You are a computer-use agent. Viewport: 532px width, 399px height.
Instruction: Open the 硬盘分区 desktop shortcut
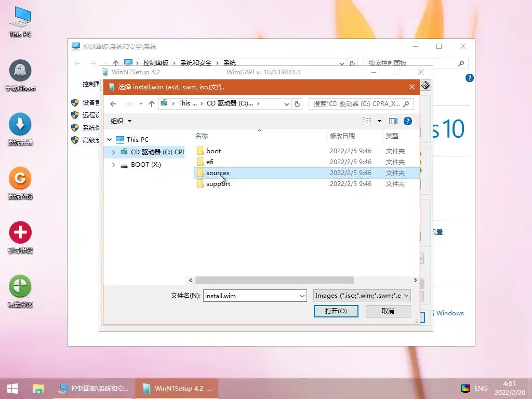tap(20, 291)
